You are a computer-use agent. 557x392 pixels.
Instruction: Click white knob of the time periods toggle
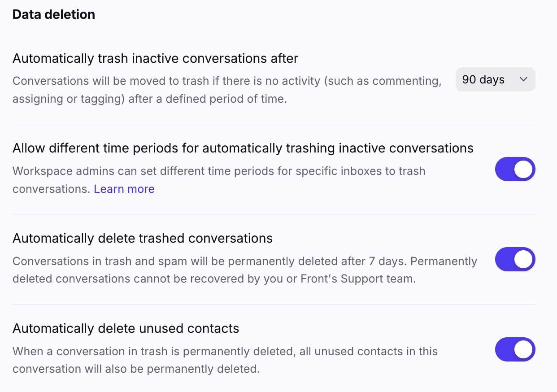coord(523,169)
